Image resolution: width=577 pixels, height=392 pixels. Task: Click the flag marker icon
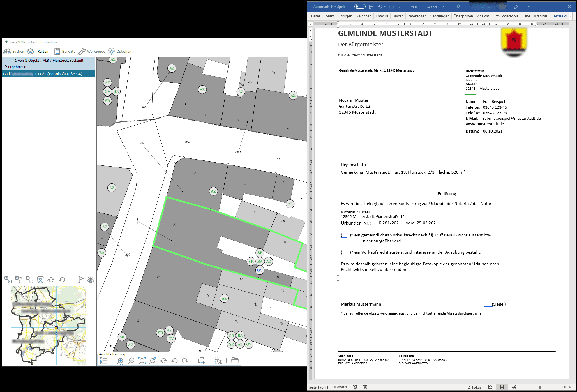(x=80, y=280)
